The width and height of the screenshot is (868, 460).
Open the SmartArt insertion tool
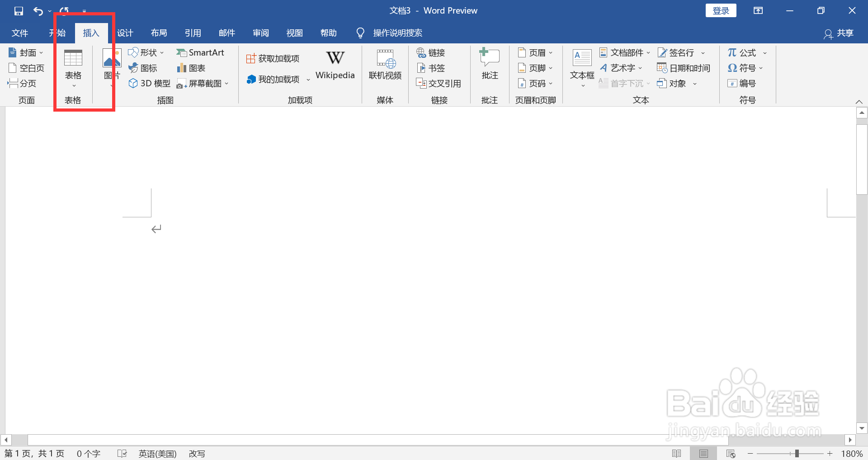(201, 52)
